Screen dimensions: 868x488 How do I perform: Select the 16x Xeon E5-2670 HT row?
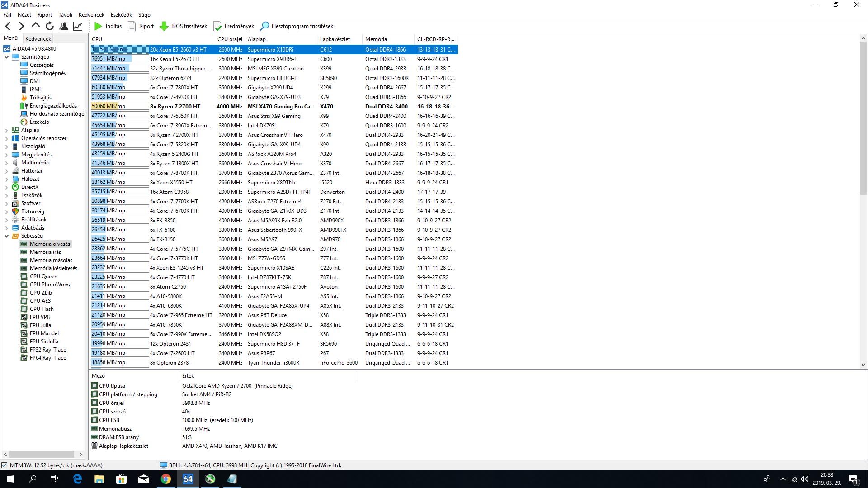274,59
